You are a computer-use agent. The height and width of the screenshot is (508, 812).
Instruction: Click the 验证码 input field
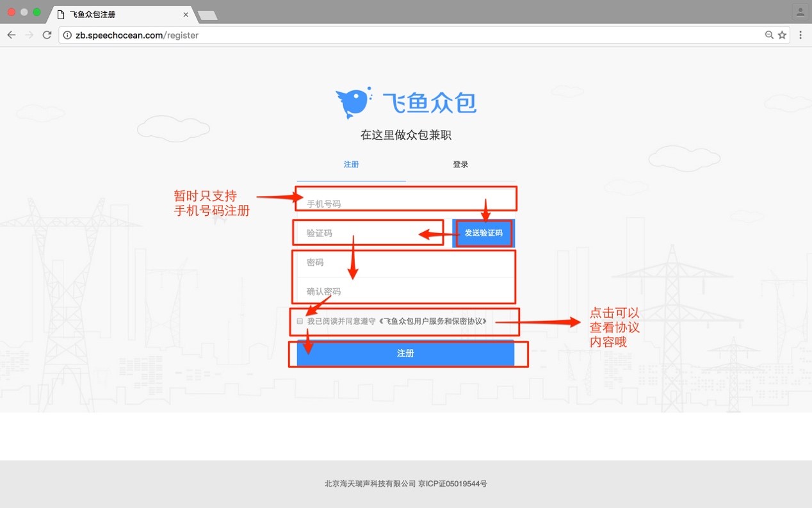pos(371,233)
